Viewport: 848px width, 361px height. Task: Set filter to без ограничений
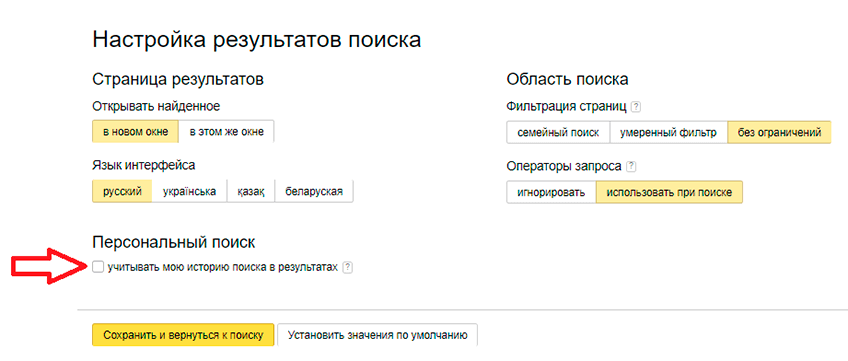tap(779, 132)
